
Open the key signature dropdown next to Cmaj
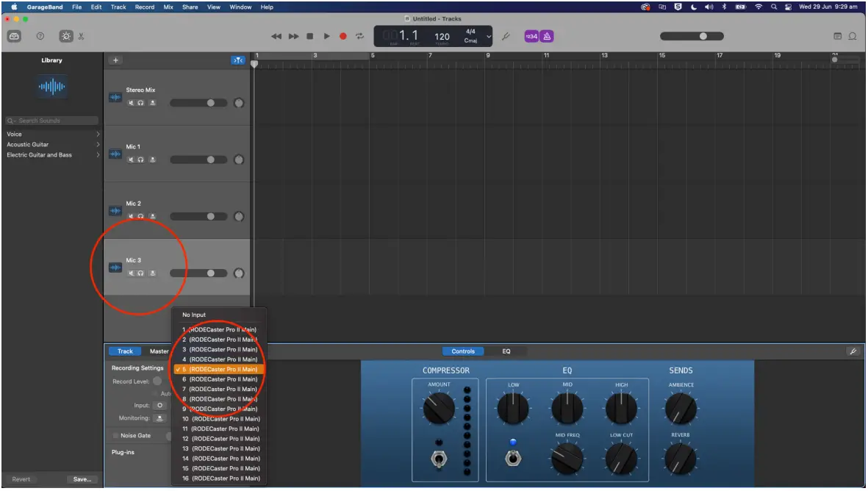click(x=487, y=35)
